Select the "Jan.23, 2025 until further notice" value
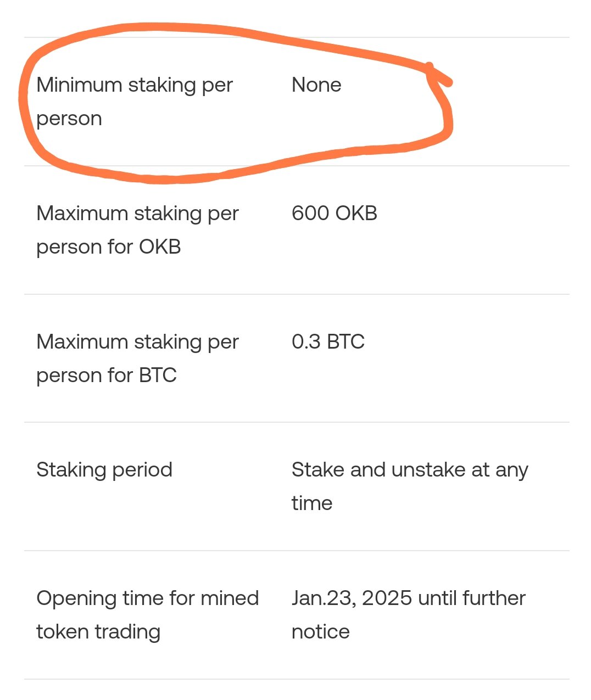 point(408,615)
